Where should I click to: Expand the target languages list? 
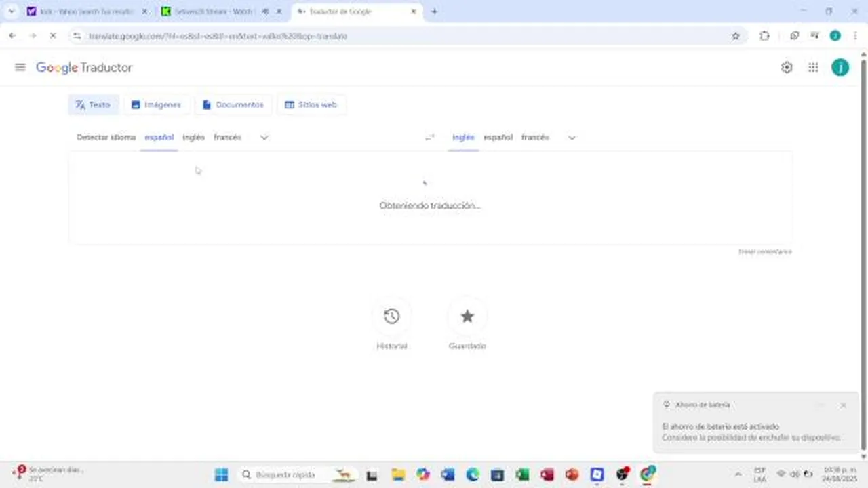pyautogui.click(x=572, y=138)
